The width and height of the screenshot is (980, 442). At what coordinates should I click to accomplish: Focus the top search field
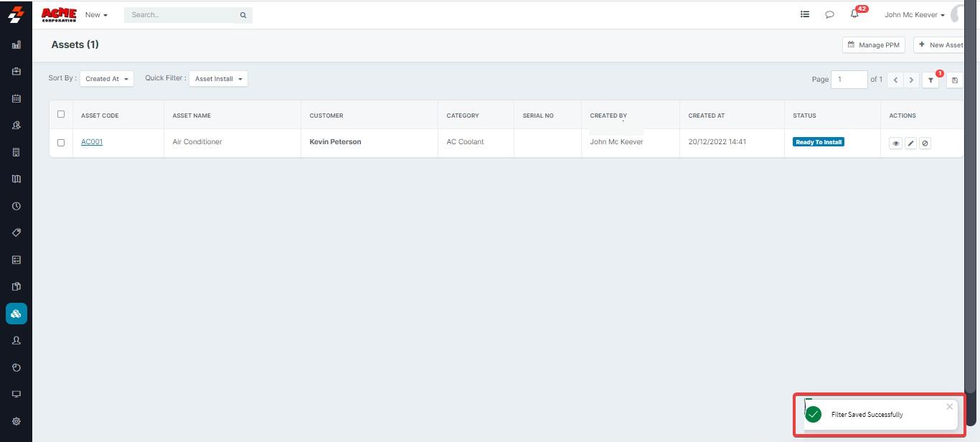pos(179,15)
